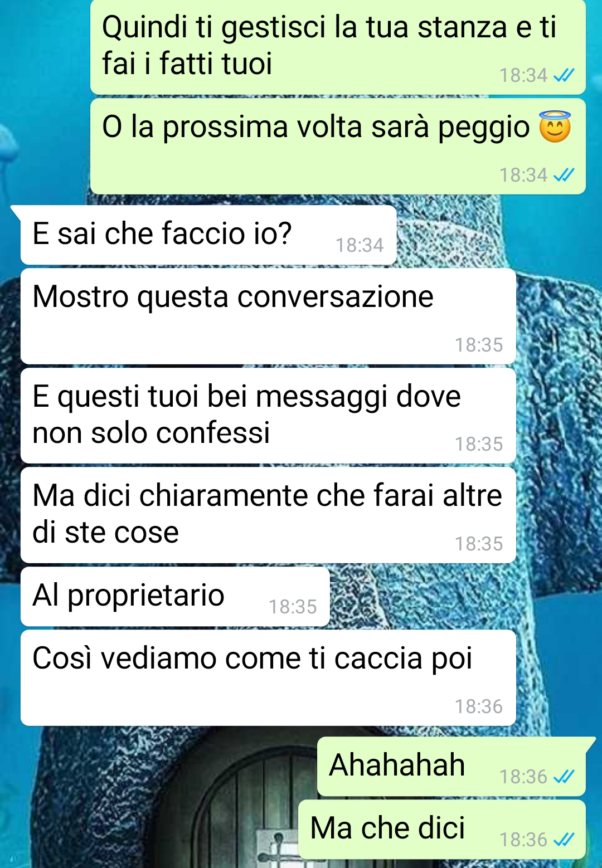Tap the 'Così vediamo come ti caccia poi' bubble
Screen dimensions: 602x868
tap(268, 678)
